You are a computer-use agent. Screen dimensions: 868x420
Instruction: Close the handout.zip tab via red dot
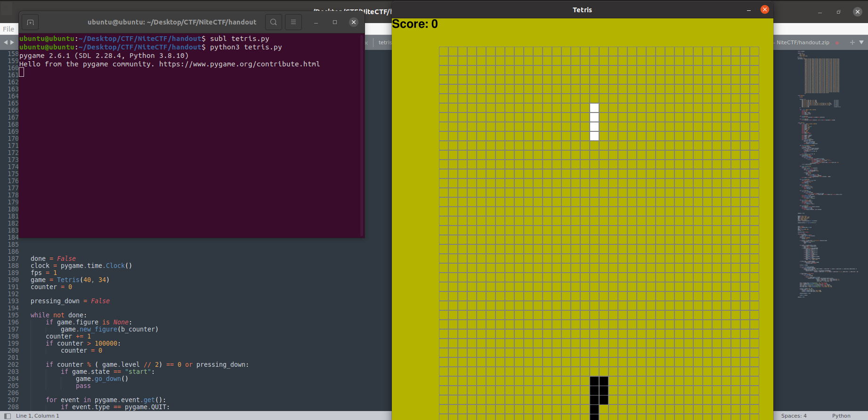point(837,43)
